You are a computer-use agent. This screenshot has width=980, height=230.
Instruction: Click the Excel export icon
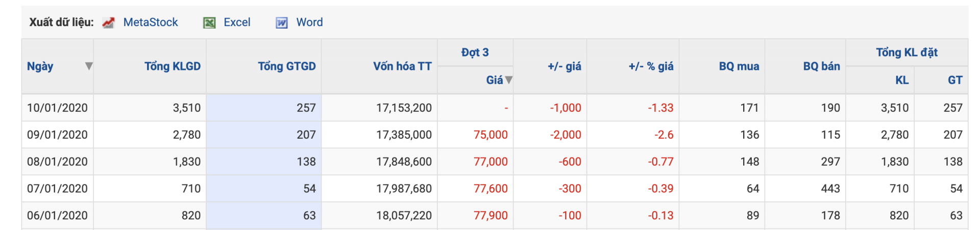[x=209, y=22]
